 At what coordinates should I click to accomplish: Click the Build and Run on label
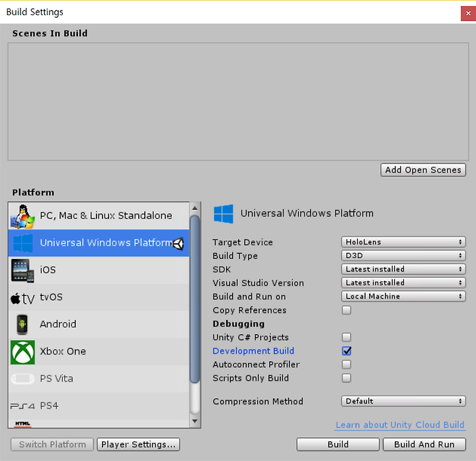249,297
